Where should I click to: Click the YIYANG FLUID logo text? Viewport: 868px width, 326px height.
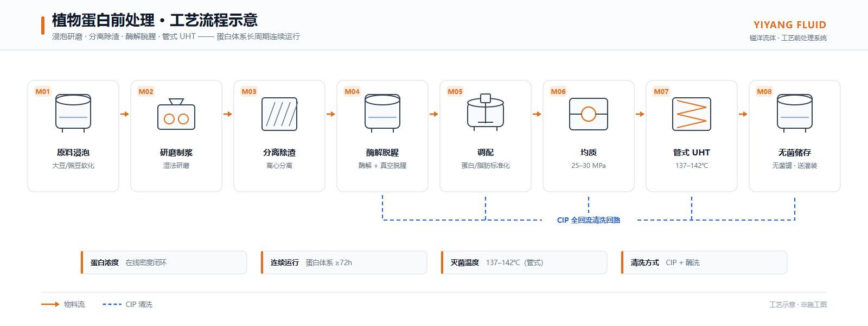tap(790, 25)
